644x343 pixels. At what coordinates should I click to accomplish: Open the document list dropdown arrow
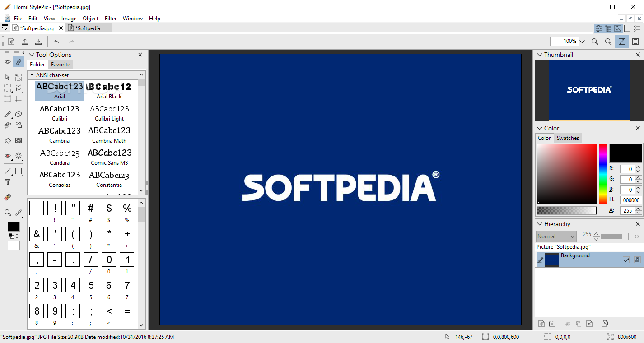tap(5, 28)
